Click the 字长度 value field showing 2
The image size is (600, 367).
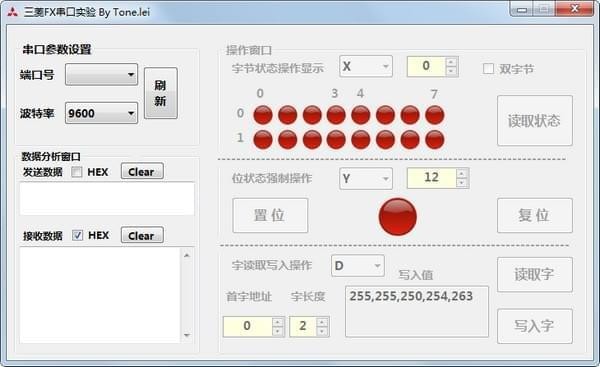tap(303, 326)
